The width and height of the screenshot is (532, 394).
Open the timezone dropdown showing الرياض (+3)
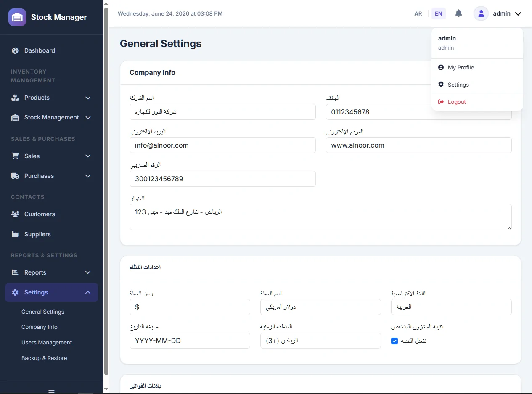(320, 341)
